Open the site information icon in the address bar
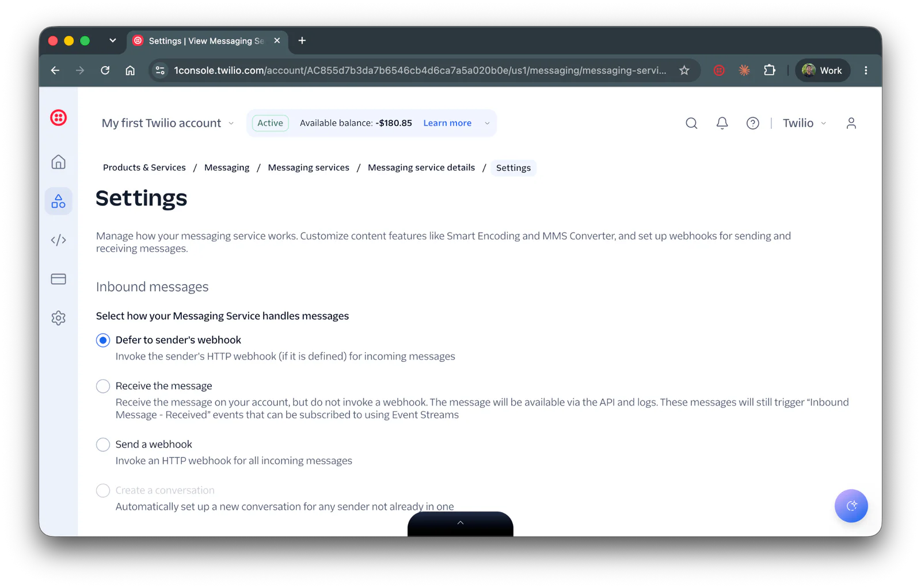 [161, 70]
